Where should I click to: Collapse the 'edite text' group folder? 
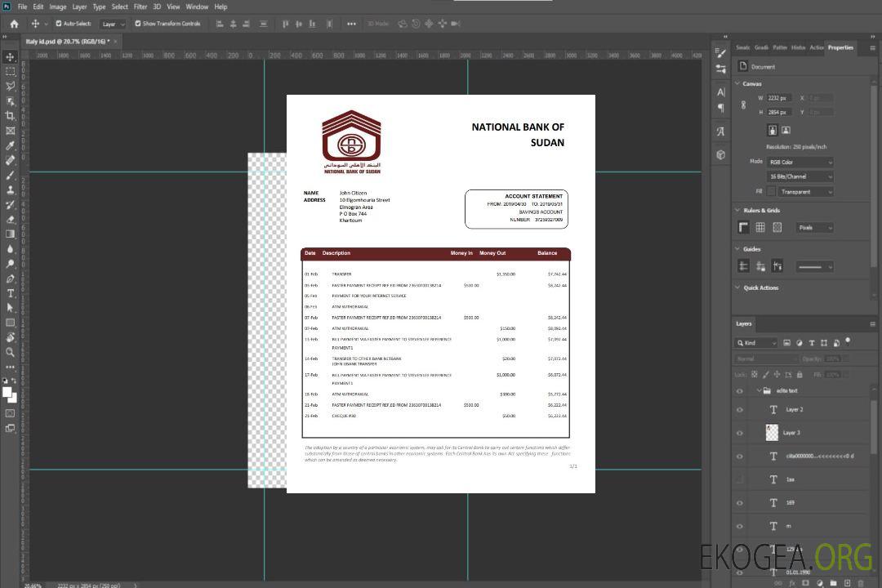[x=759, y=390]
